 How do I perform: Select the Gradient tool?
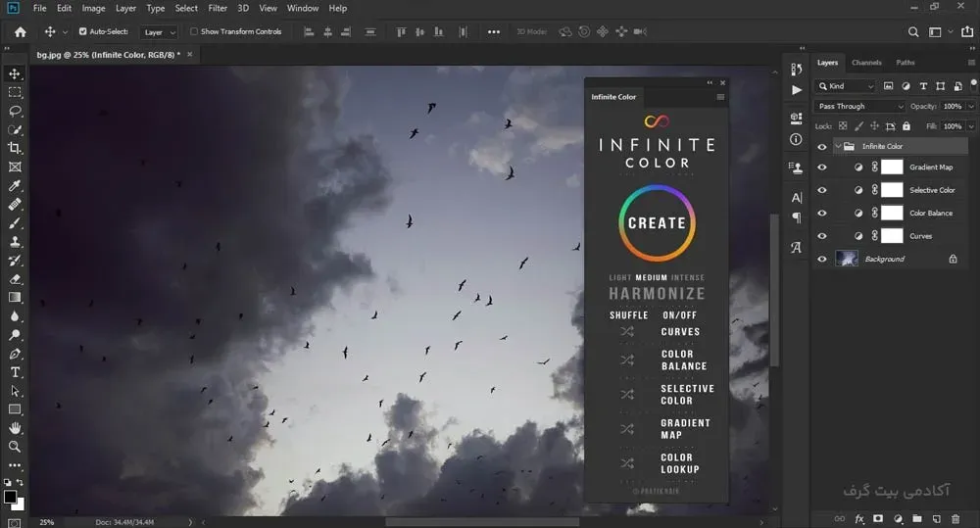click(x=15, y=298)
